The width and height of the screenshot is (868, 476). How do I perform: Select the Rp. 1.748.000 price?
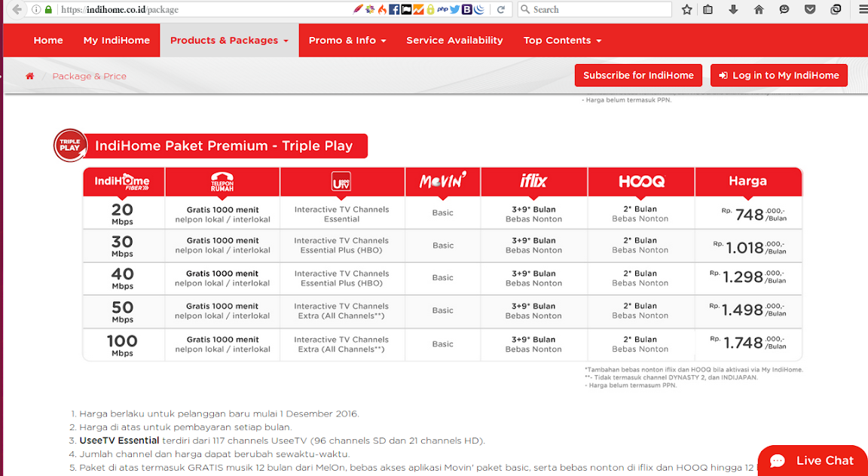click(x=748, y=343)
